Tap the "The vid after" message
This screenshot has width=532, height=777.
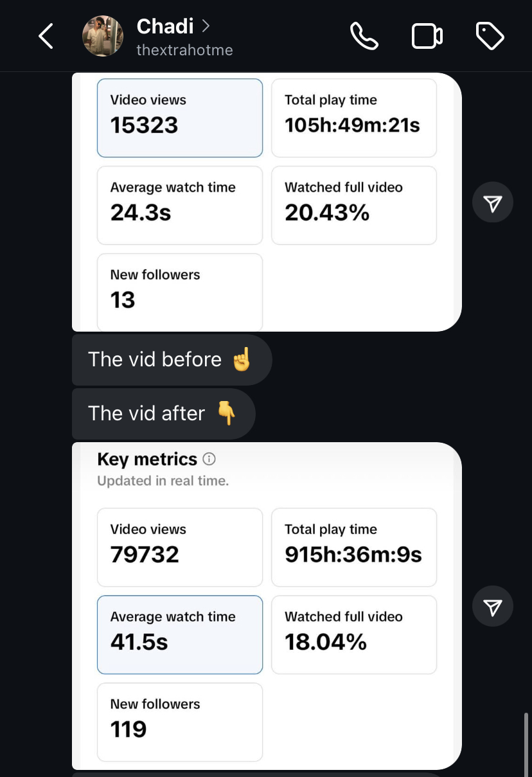pyautogui.click(x=163, y=413)
